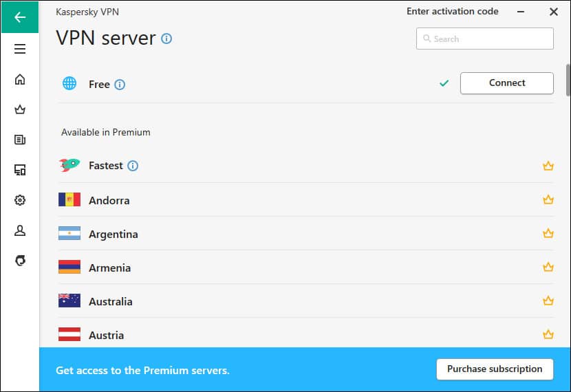Click info icon next to Fastest
This screenshot has width=571, height=392.
coord(133,166)
